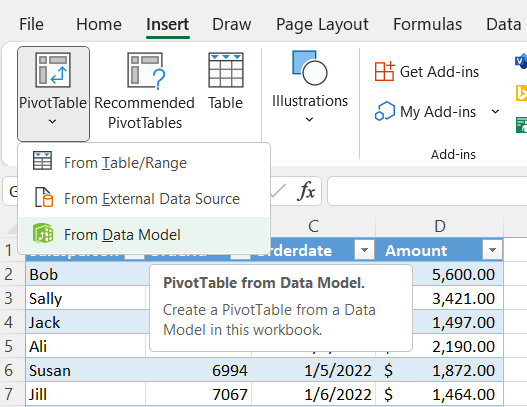The height and width of the screenshot is (407, 527).
Task: Click the From Data Model icon
Action: tap(43, 233)
